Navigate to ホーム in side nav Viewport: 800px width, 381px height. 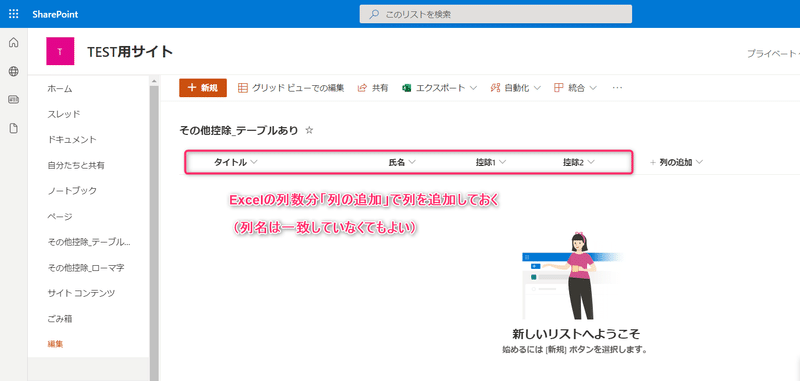click(x=60, y=89)
